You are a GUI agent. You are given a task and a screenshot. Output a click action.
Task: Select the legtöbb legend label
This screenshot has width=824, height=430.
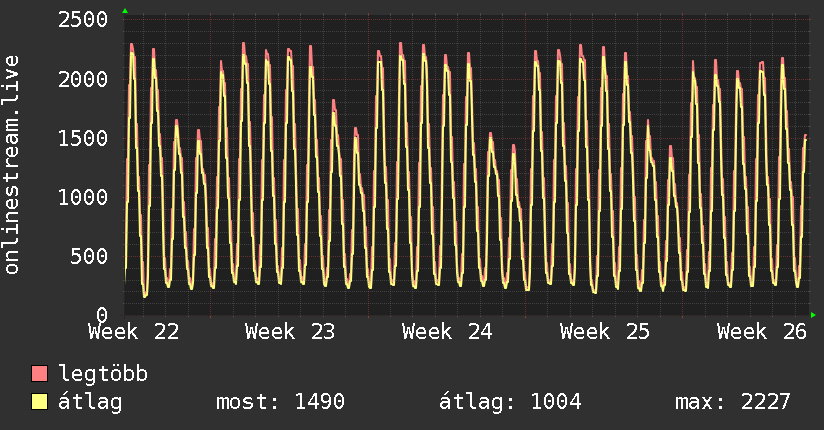coord(103,374)
